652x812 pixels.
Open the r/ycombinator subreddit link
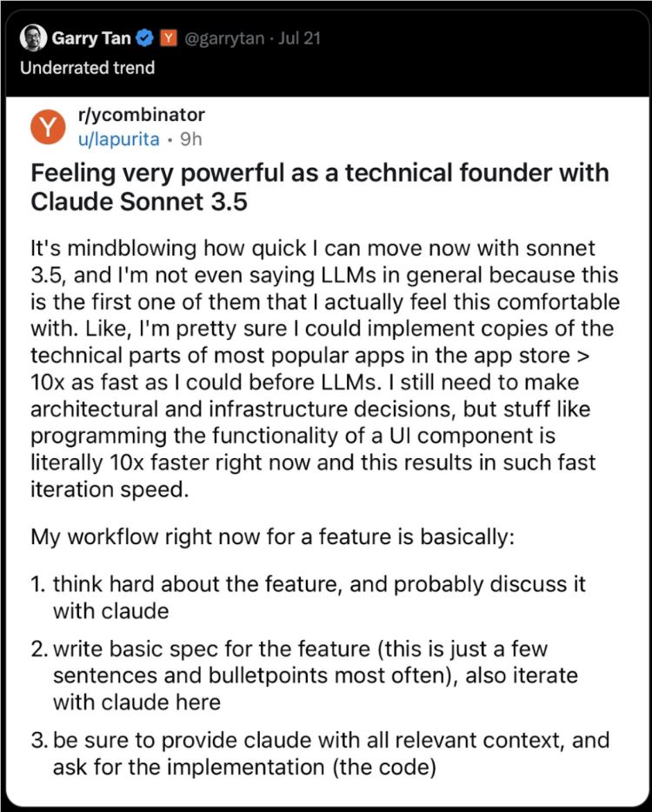click(142, 116)
